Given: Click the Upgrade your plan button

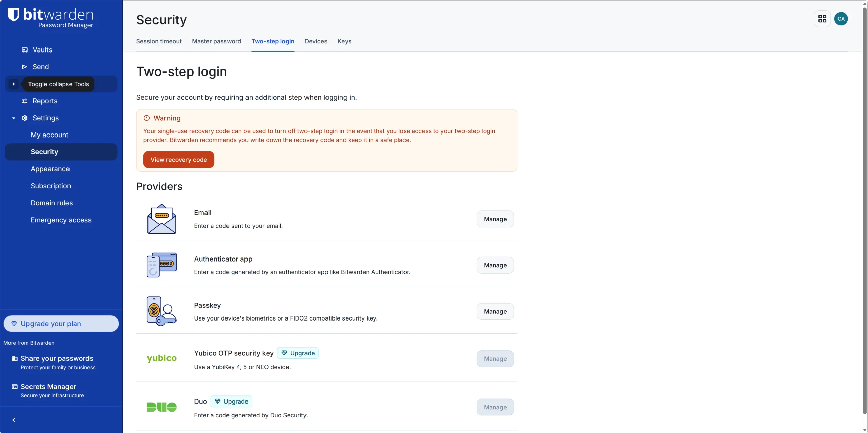Looking at the screenshot, I should [x=61, y=324].
